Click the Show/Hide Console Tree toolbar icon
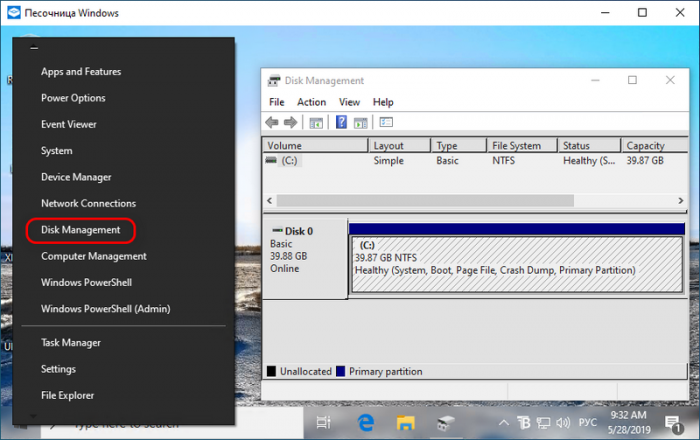 click(x=316, y=123)
